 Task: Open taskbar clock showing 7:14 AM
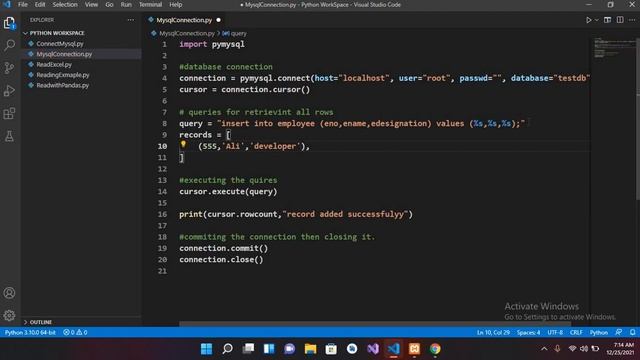620,349
